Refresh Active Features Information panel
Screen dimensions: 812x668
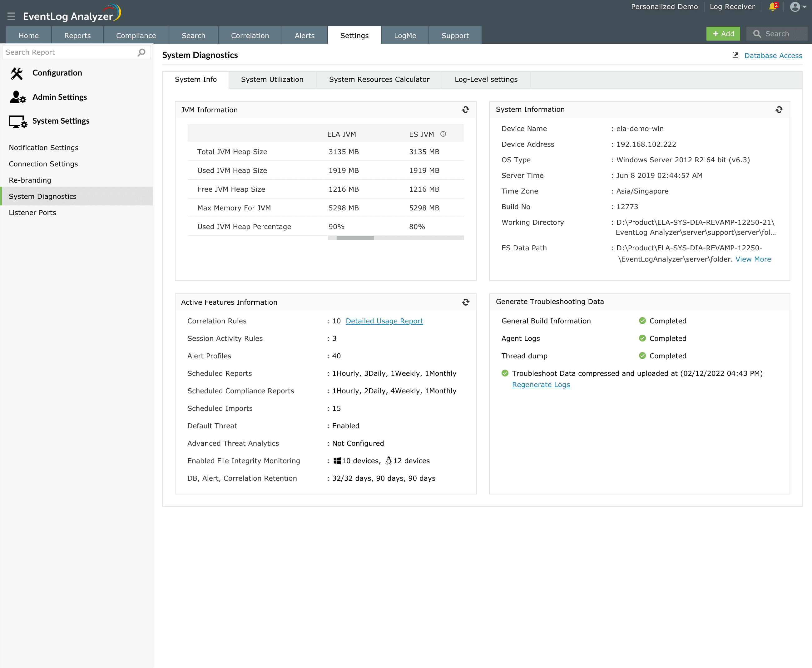point(465,302)
